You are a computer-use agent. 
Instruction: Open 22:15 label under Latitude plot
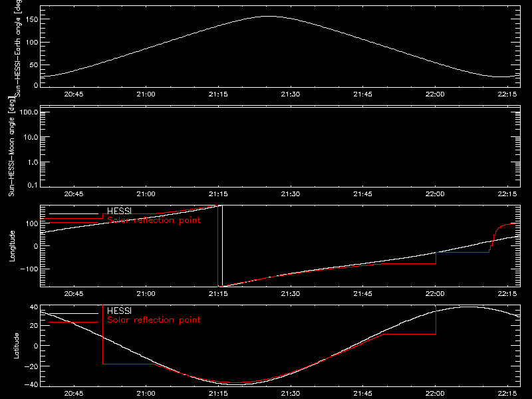coord(507,394)
